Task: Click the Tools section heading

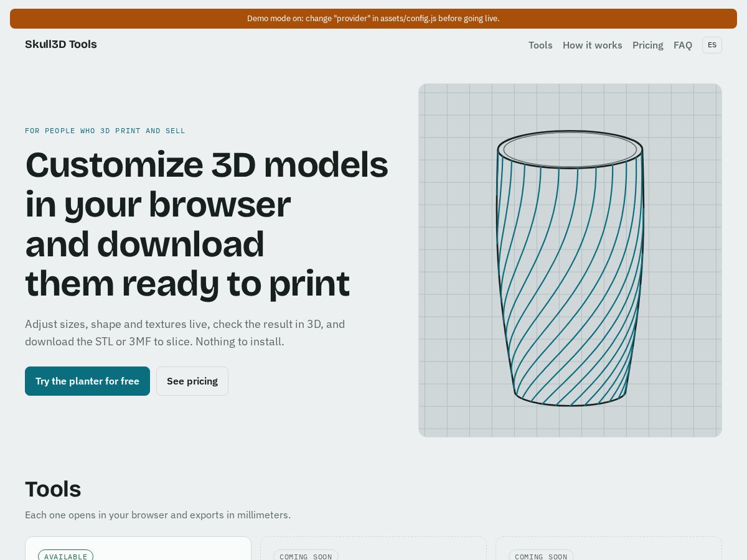Action: click(53, 488)
